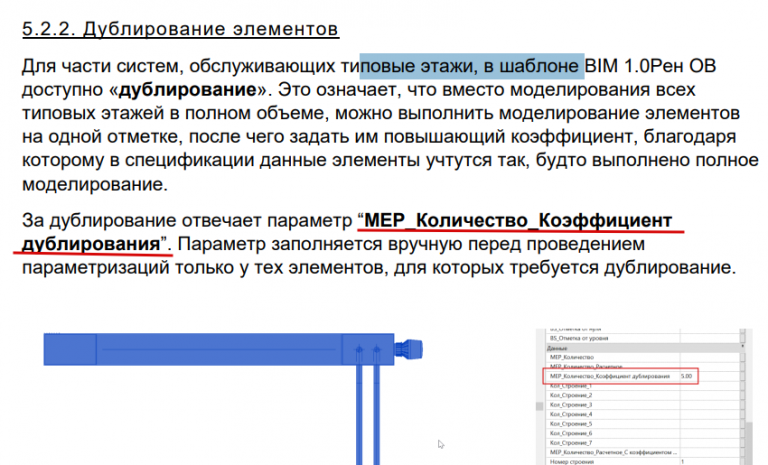Select the "МЕР_Количество_Расчетное_С коэффициентом" row
The height and width of the screenshot is (465, 768).
644,452
